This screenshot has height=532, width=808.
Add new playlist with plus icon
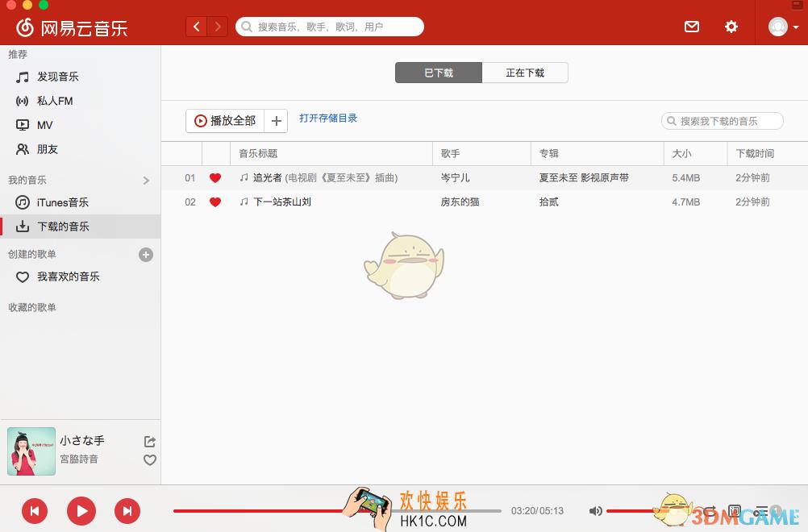pos(146,255)
